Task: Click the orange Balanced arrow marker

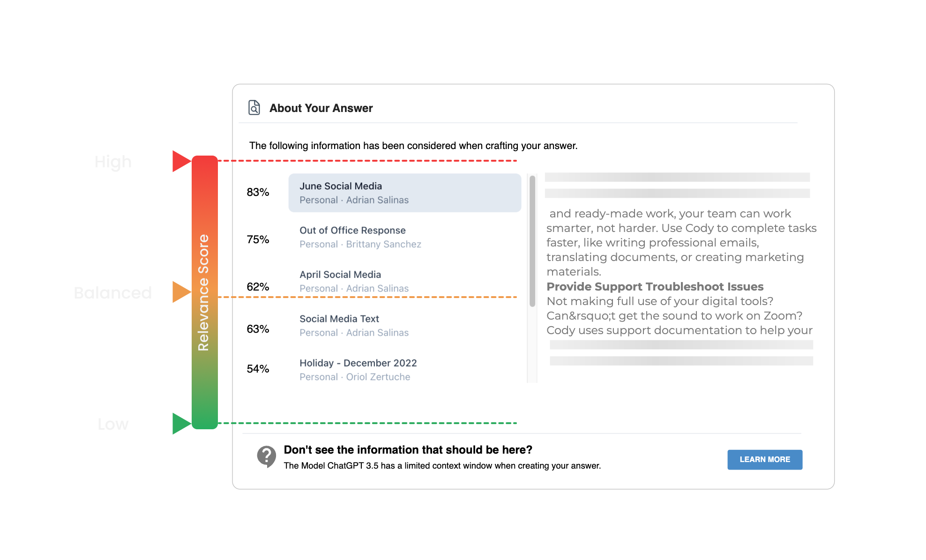Action: point(180,292)
